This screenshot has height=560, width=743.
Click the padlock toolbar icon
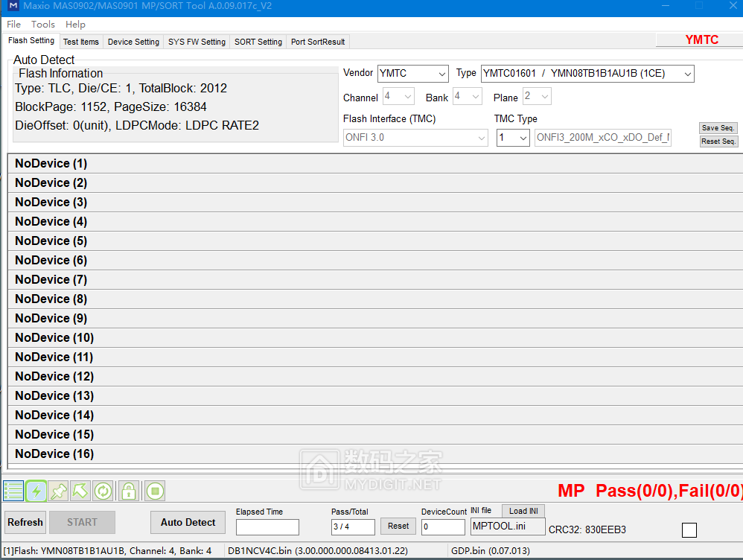[x=128, y=491]
